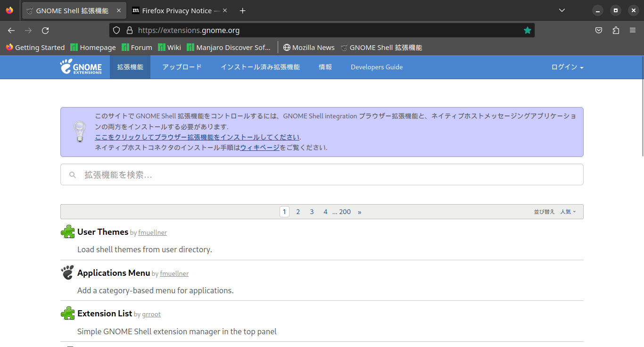Open the 情報 navigation item
This screenshot has height=347, width=644.
pos(325,67)
